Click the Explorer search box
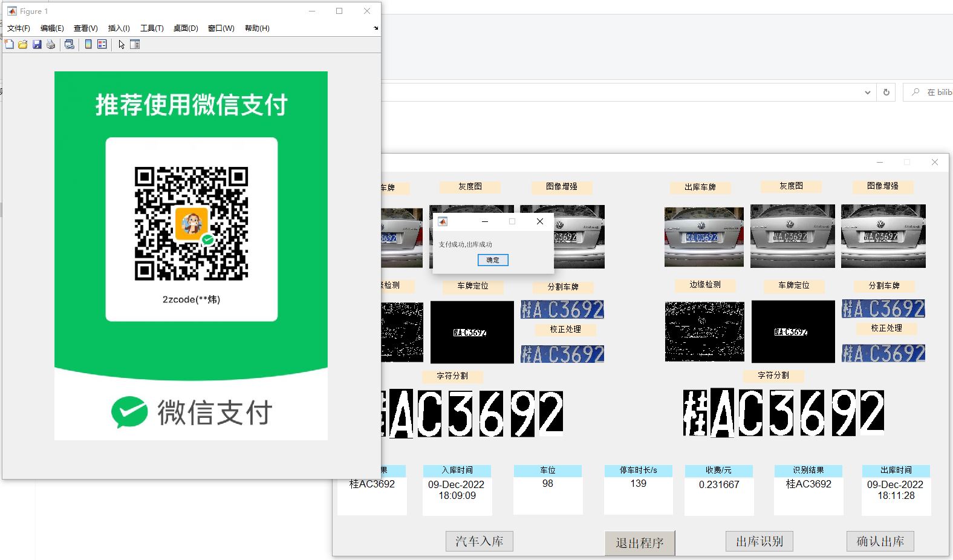The image size is (953, 560). (x=928, y=92)
